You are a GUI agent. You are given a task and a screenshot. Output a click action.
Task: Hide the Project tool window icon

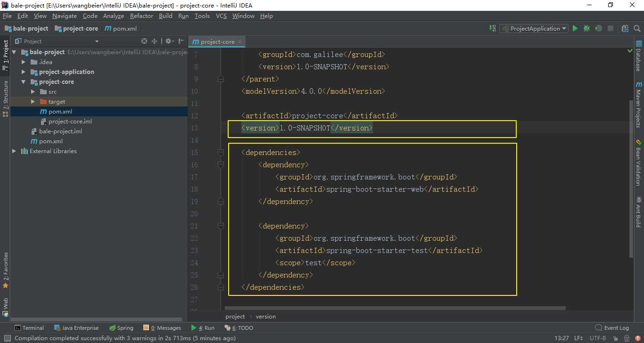[x=181, y=41]
